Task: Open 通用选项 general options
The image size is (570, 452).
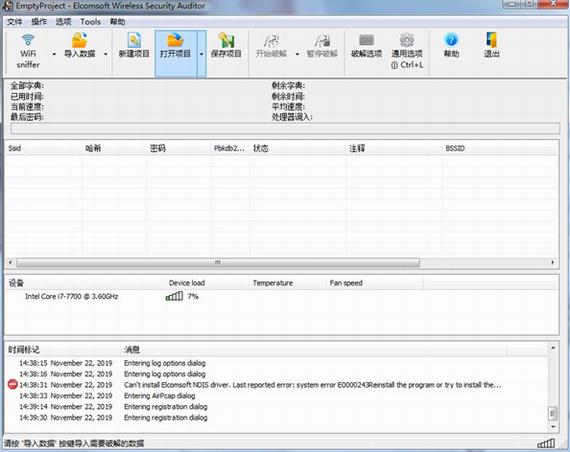Action: (x=407, y=51)
